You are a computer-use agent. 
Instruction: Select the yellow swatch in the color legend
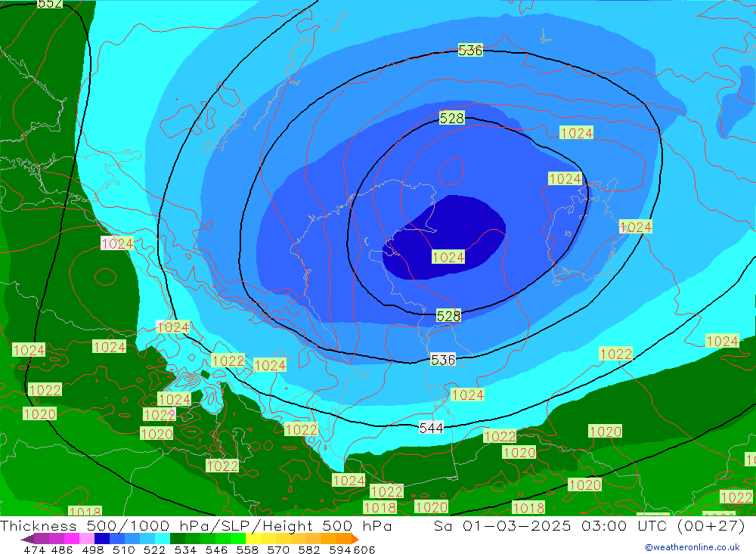pos(254,539)
